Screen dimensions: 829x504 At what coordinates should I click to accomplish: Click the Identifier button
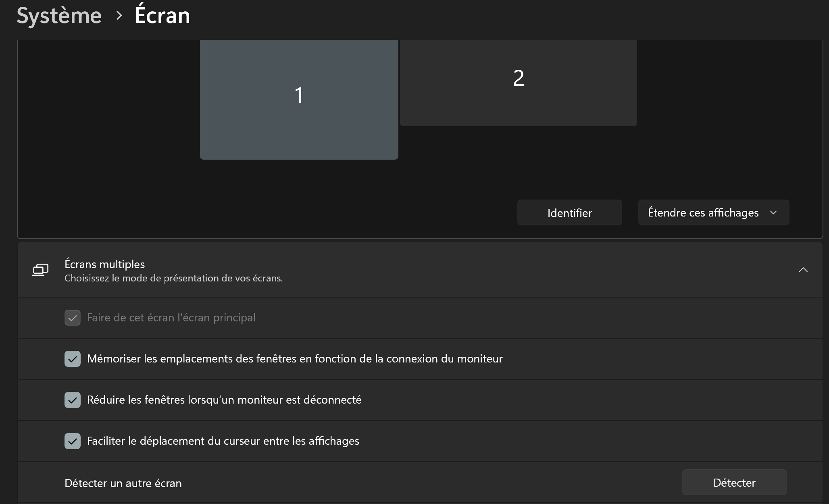(569, 212)
